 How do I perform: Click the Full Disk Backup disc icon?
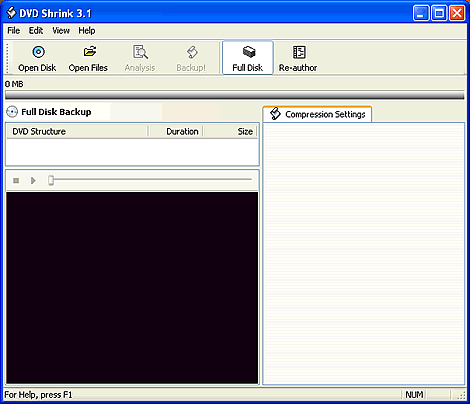click(x=12, y=112)
